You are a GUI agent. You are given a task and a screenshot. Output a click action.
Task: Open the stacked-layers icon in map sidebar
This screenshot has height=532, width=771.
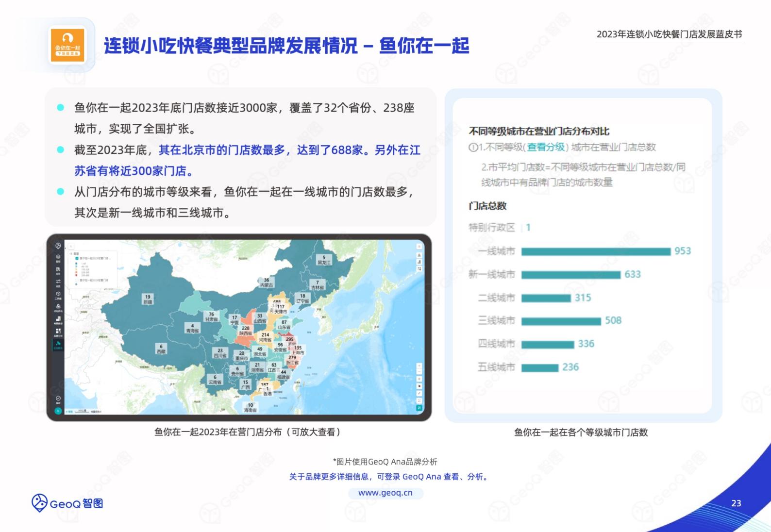pos(58,257)
